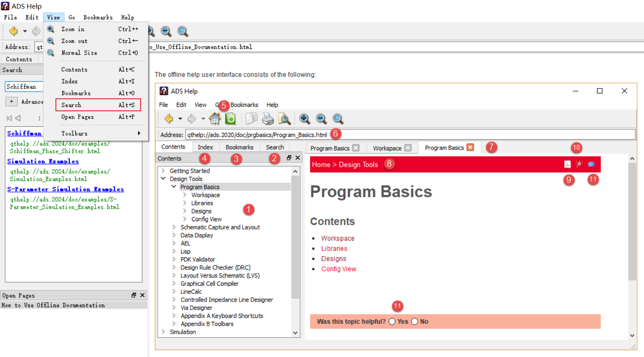Click the pictured address field with Program_Basics.html
644x357 pixels.
[x=410, y=134]
